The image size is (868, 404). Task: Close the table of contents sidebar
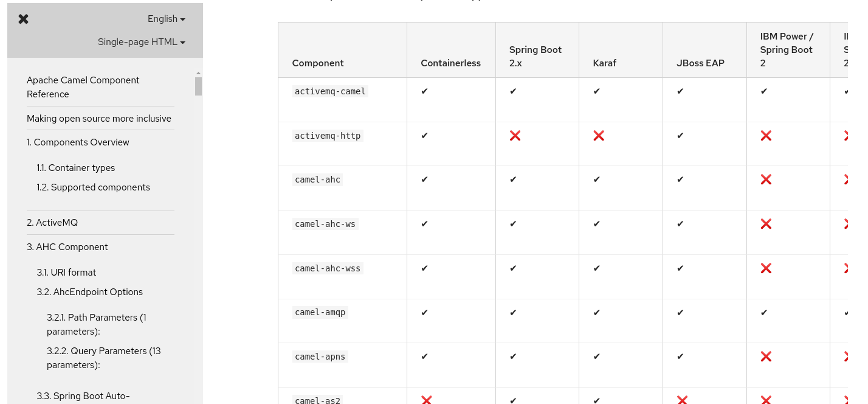pyautogui.click(x=24, y=19)
